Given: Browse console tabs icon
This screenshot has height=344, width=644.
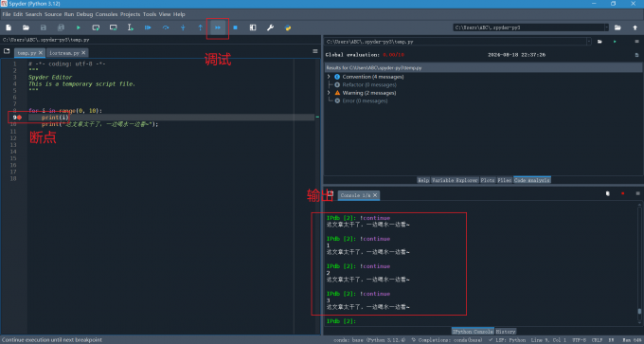Looking at the screenshot, I should coord(330,193).
